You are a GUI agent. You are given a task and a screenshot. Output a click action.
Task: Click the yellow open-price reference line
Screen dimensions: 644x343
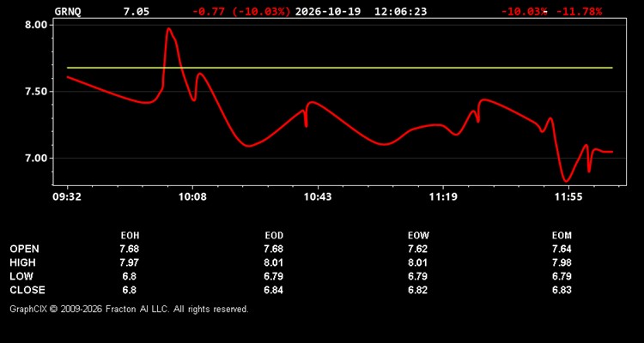point(340,68)
